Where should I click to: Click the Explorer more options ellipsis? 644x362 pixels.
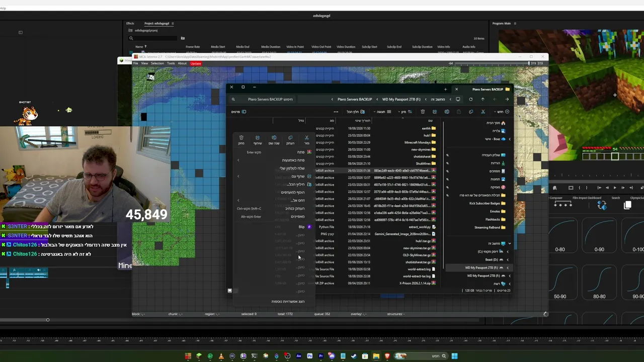point(336,112)
